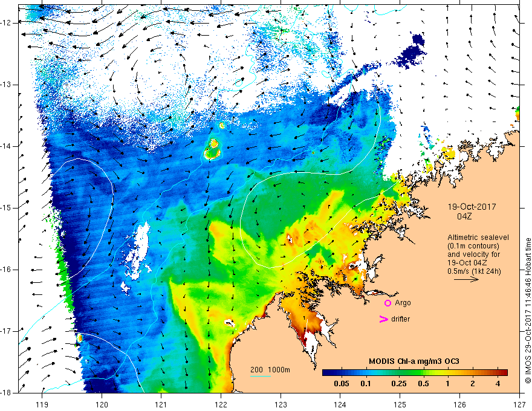Click the '1' color bar value

coord(448,384)
